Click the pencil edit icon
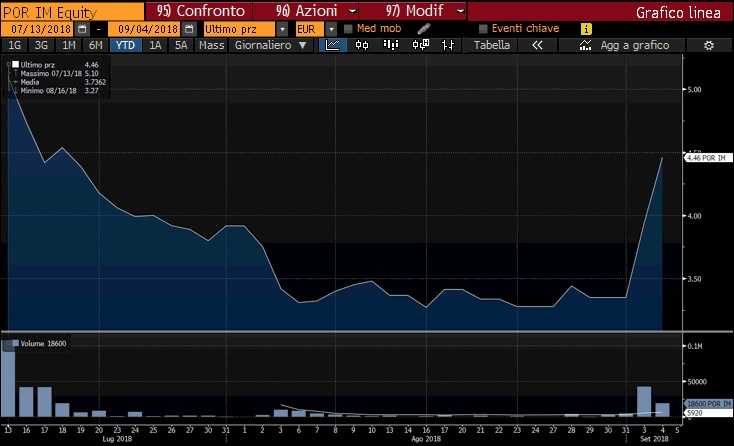Screen dimensions: 734x446 [x=423, y=29]
